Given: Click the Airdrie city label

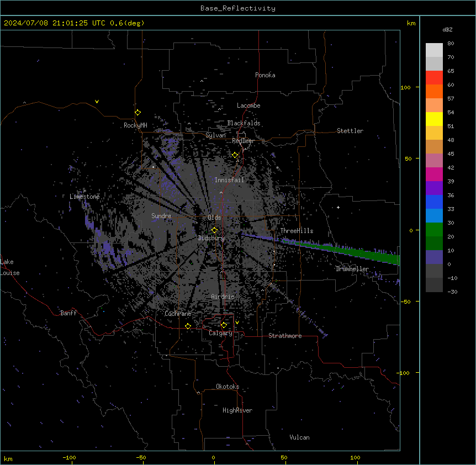Looking at the screenshot, I should [223, 297].
